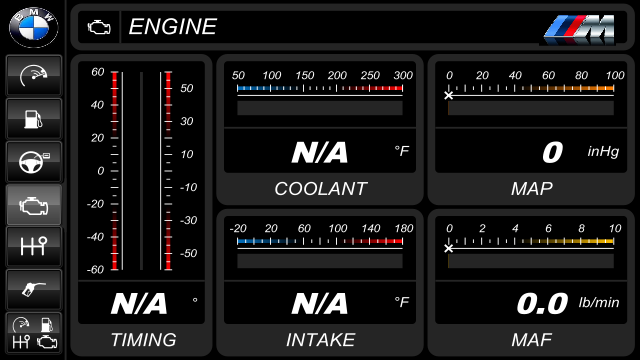Viewport: 640px width, 360px height.
Task: Click the INTAKE temperature N/A readout
Action: (x=320, y=303)
